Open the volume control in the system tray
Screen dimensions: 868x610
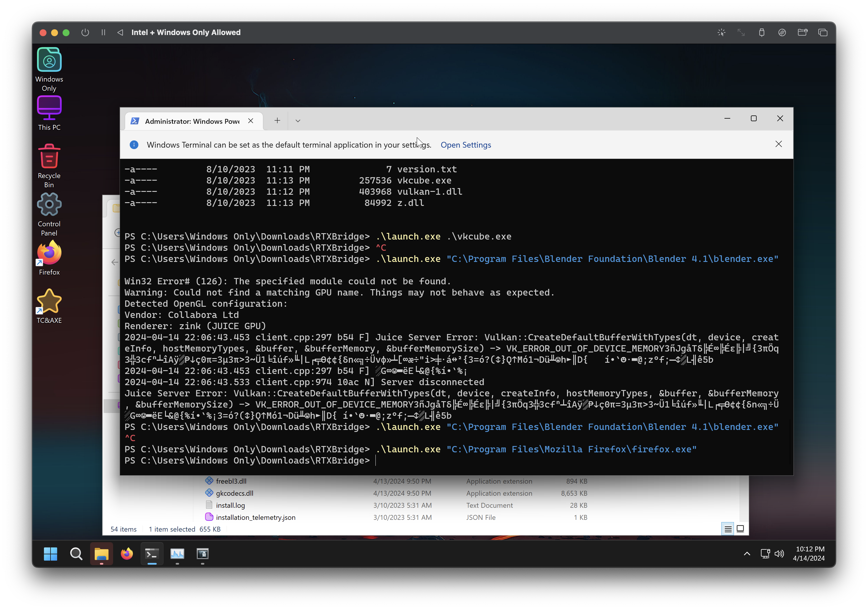(779, 554)
